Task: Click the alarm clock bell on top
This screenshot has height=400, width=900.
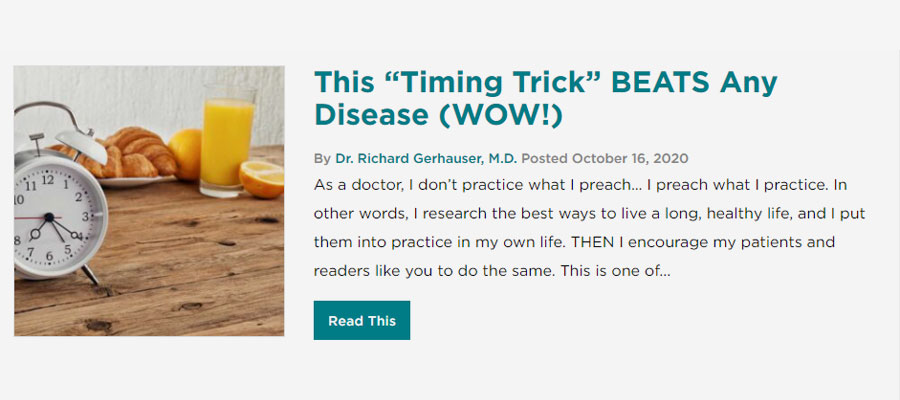Action: [x=80, y=145]
